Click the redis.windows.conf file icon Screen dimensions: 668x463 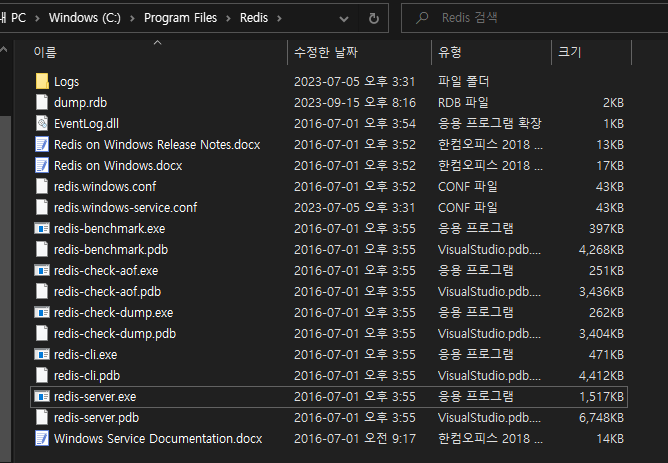(x=42, y=187)
